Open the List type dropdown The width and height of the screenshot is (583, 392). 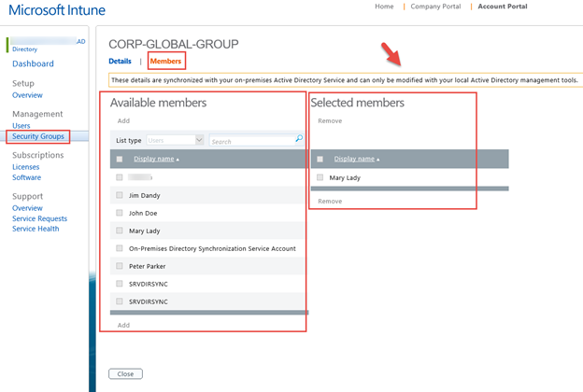coord(175,140)
